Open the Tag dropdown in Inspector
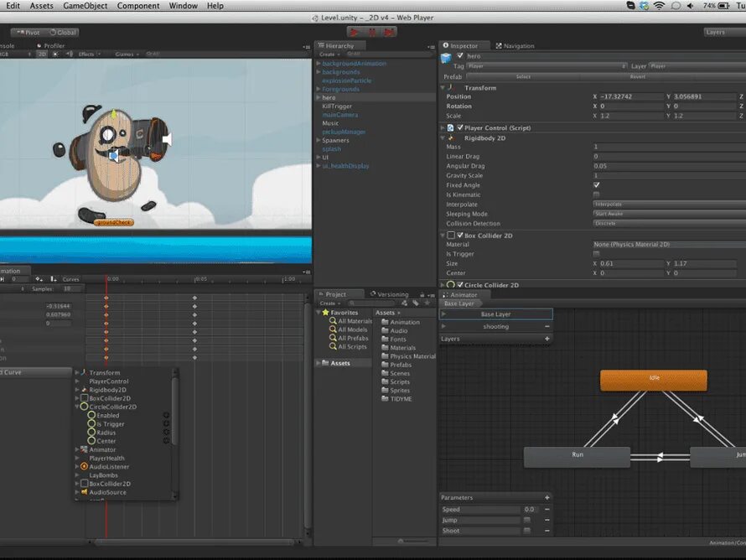The image size is (746, 560). coord(547,66)
